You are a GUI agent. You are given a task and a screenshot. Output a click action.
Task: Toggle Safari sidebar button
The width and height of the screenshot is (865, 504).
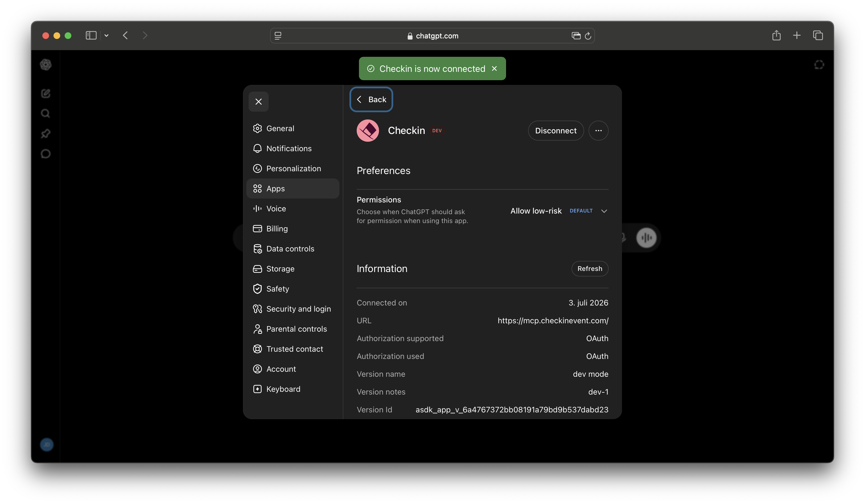91,35
